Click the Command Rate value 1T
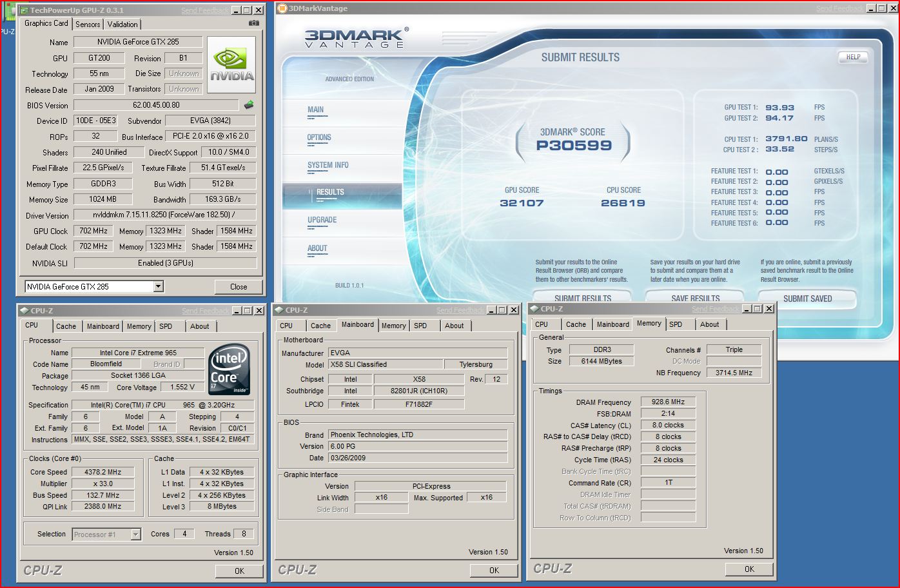 click(668, 483)
